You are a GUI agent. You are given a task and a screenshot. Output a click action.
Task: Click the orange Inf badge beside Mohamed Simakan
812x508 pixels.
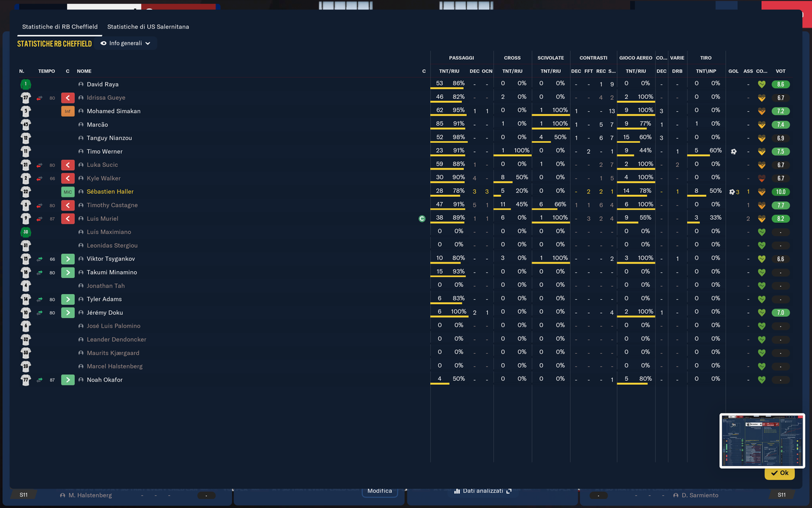[x=68, y=111]
